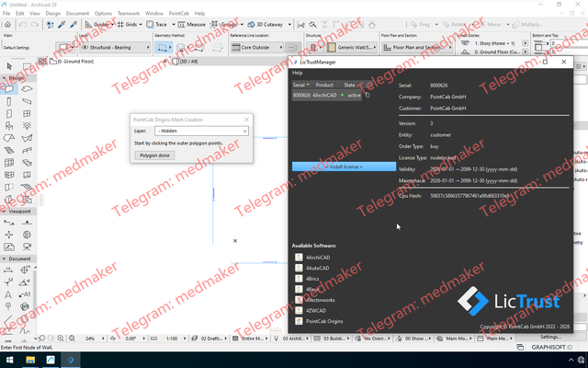This screenshot has width=588, height=368.
Task: Select the Railing tool
Action: point(27,151)
